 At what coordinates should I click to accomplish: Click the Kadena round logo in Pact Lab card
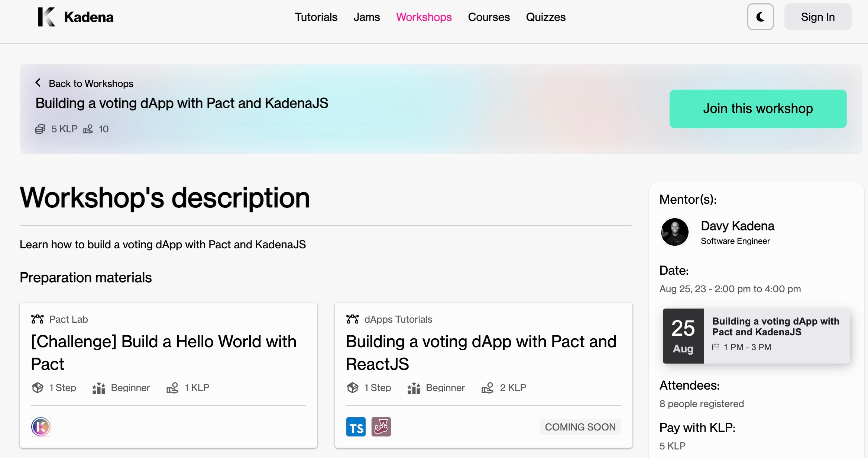click(41, 427)
